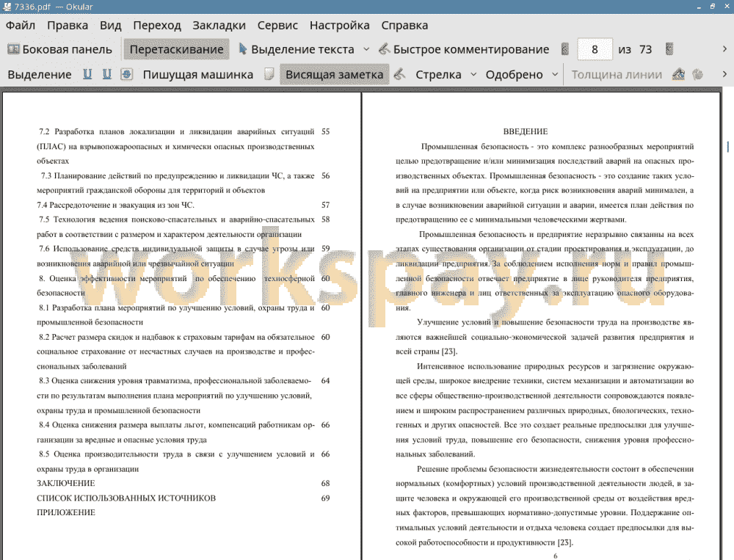734x560 pixels.
Task: Click page number 57 in contents
Action: pos(325,205)
